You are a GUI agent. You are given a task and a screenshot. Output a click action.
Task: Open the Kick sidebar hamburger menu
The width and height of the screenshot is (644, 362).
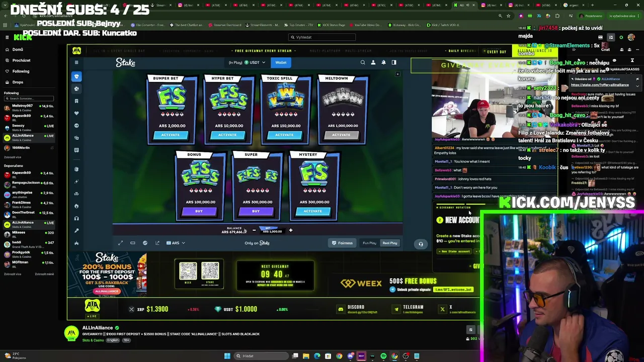tap(7, 37)
